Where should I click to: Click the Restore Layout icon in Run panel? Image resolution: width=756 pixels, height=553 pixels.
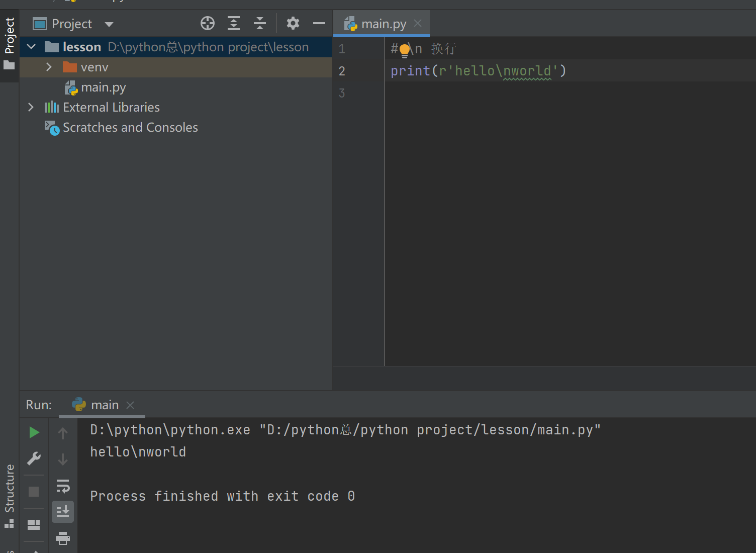pyautogui.click(x=34, y=525)
